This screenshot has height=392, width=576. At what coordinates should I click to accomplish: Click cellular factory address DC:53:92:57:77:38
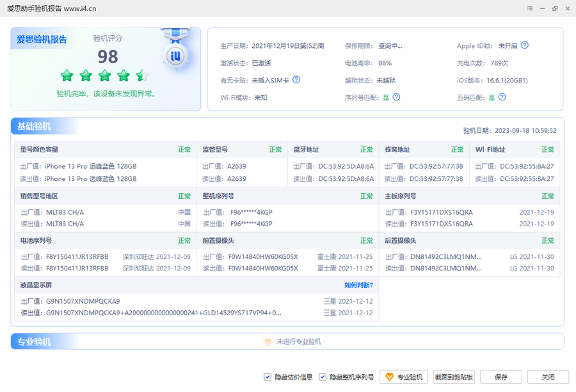pyautogui.click(x=436, y=166)
